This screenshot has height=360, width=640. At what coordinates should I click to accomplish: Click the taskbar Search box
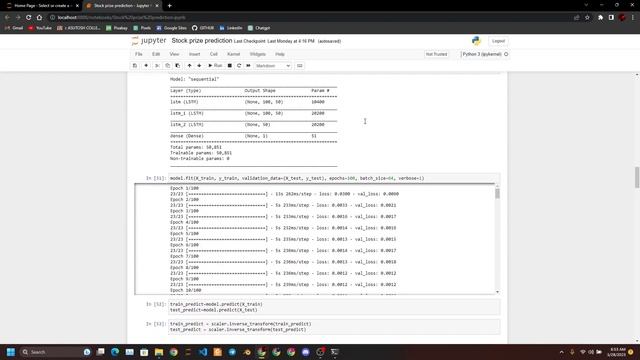[52, 352]
